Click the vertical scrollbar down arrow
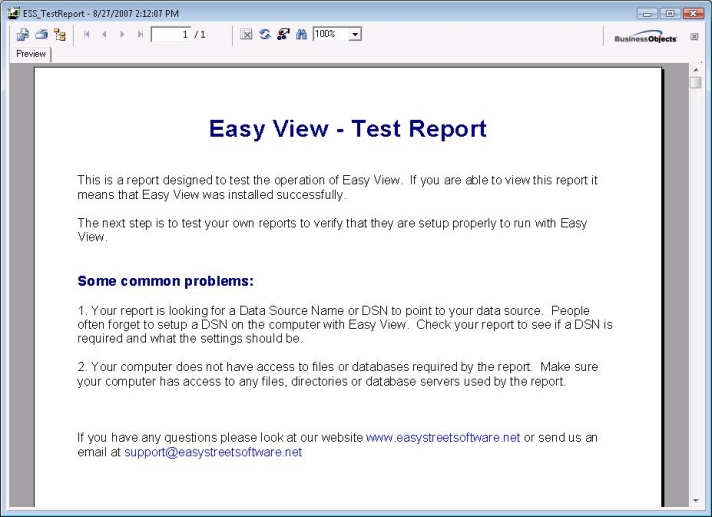 click(696, 501)
